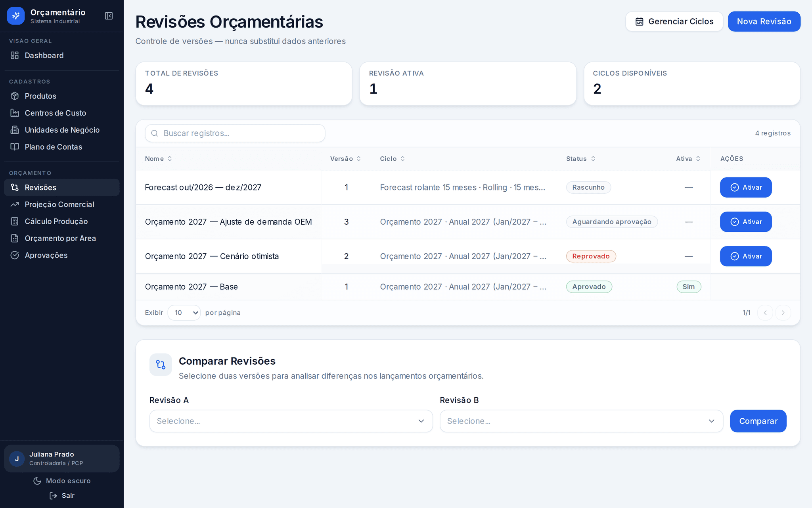Expand the Revisão B select box
The width and height of the screenshot is (812, 508).
pyautogui.click(x=581, y=421)
